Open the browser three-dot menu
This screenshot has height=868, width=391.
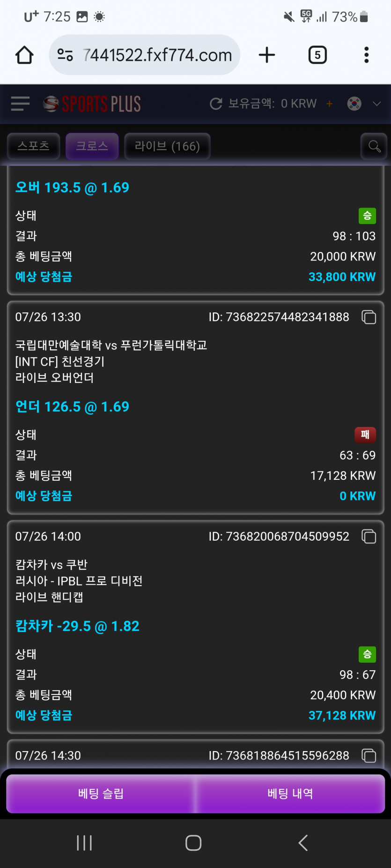coord(367,55)
